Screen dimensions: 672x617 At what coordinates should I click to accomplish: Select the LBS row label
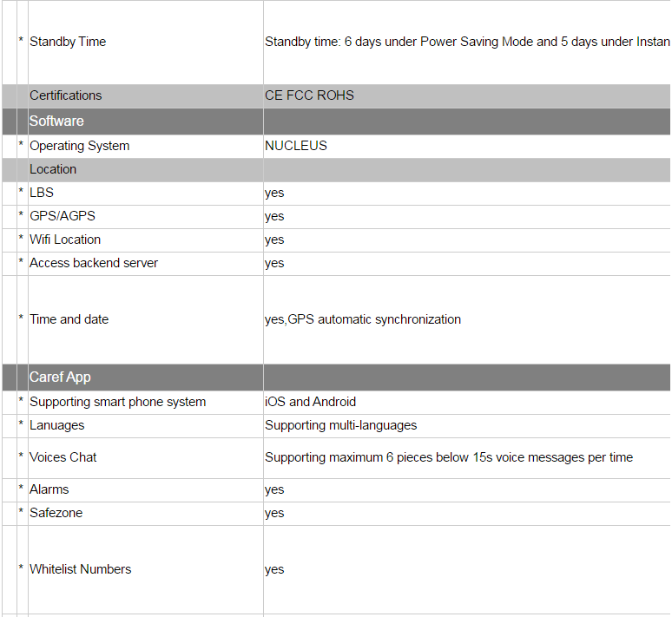click(42, 193)
